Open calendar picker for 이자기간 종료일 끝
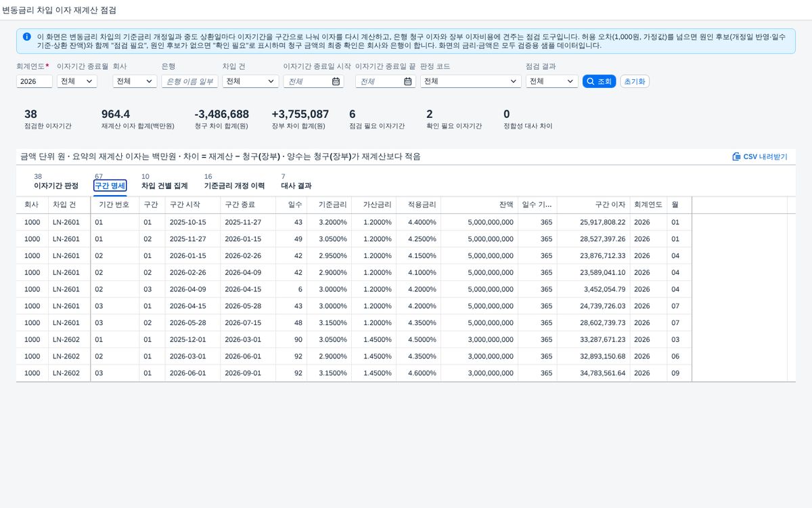 408,81
